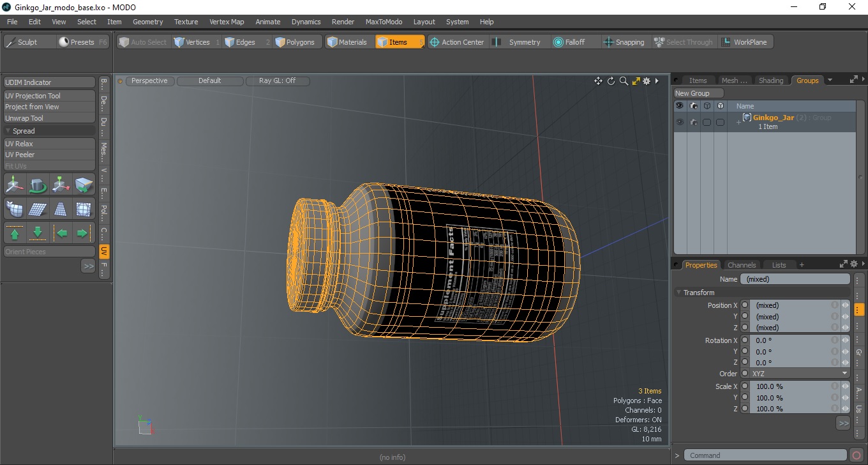The image size is (868, 465).
Task: Open the Default shading style dropdown
Action: coord(209,81)
